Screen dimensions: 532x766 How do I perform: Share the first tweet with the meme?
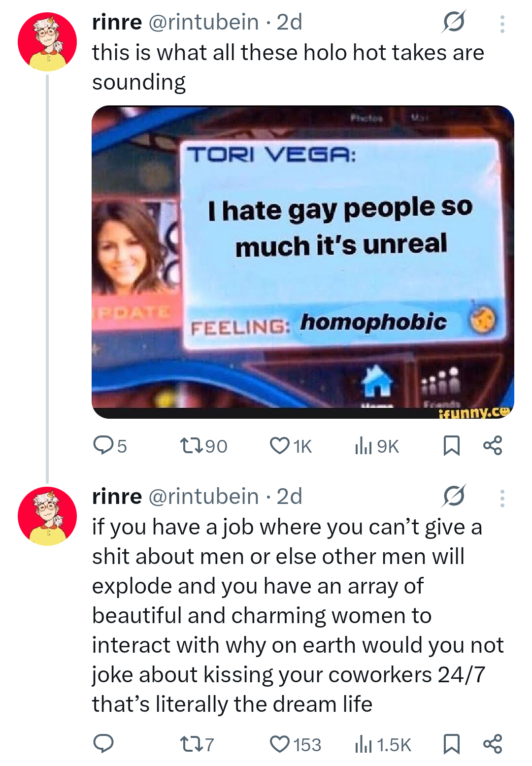pos(493,445)
